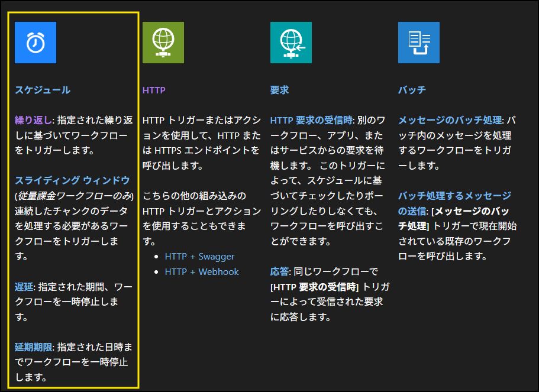This screenshot has height=392, width=539.
Task: Open the スケジュール heading link
Action: (43, 90)
